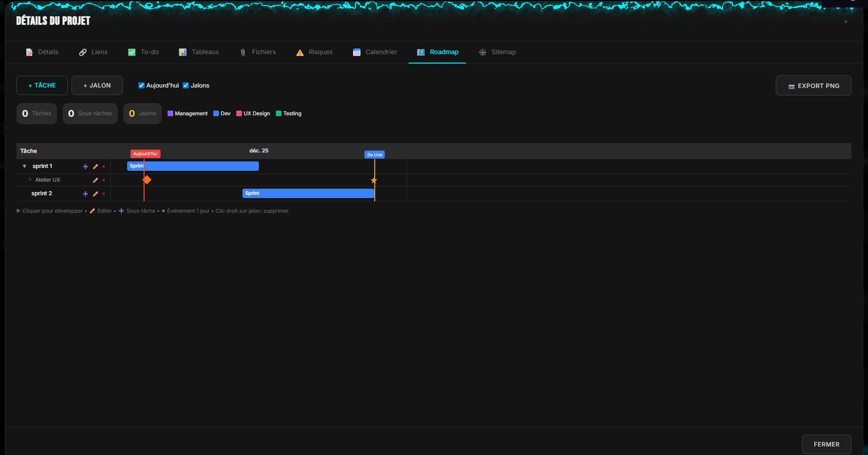Go to the Sitemap tab
The width and height of the screenshot is (868, 455).
(497, 52)
